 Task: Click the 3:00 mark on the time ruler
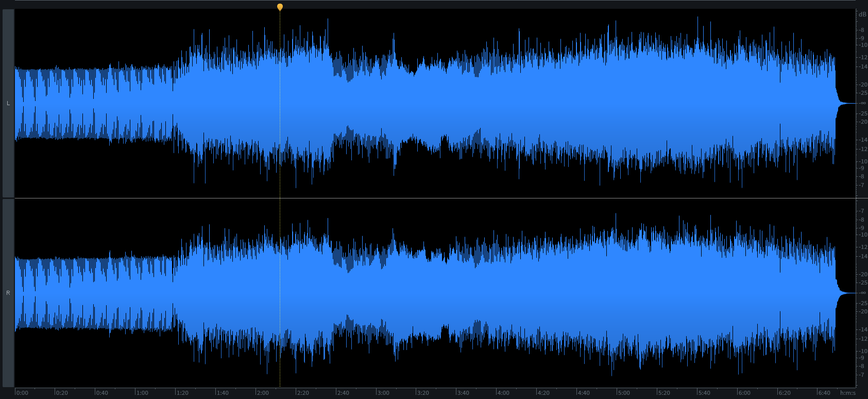[x=383, y=393]
